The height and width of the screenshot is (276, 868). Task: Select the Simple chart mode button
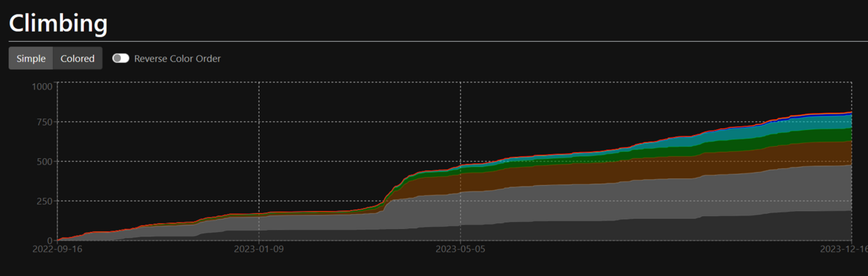coord(31,59)
